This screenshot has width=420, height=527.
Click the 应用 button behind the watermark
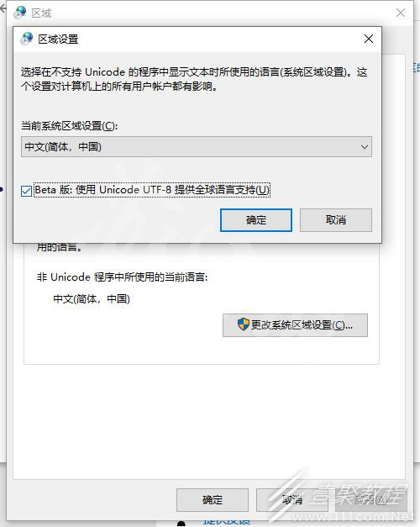click(x=371, y=500)
